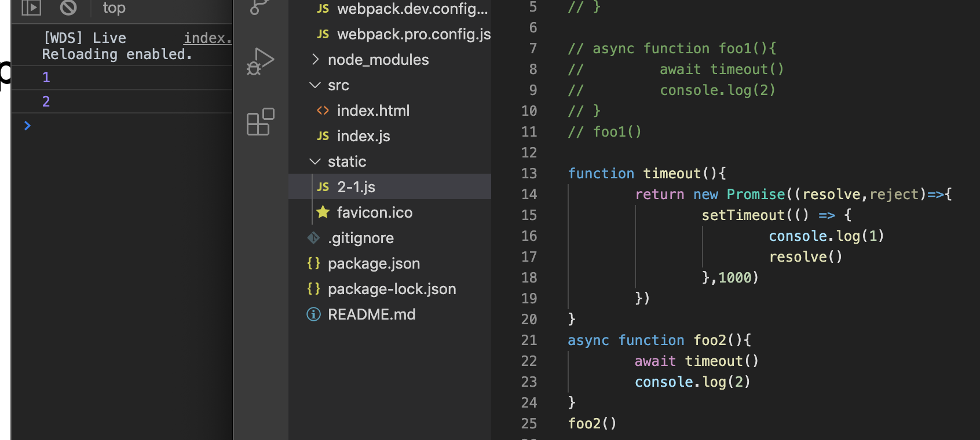Click commented '// async function foo1(){' line
This screenshot has width=980, height=440.
(672, 49)
